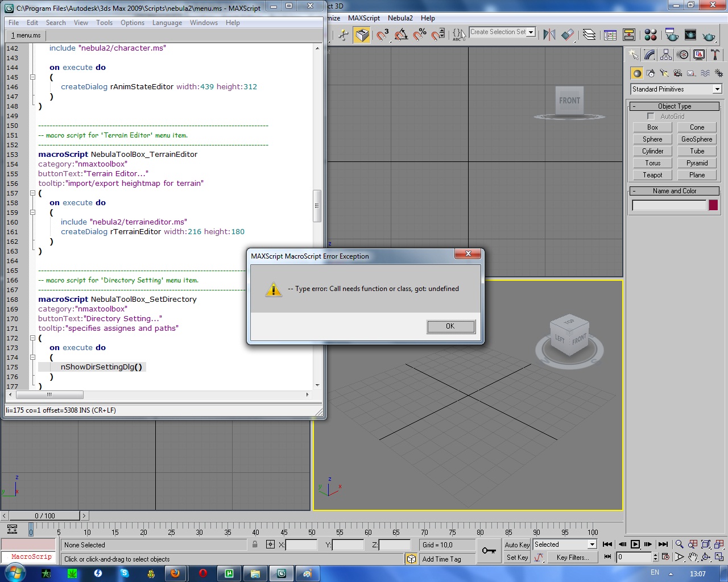Toggle the Auto Key button
This screenshot has width=728, height=582.
pyautogui.click(x=517, y=544)
